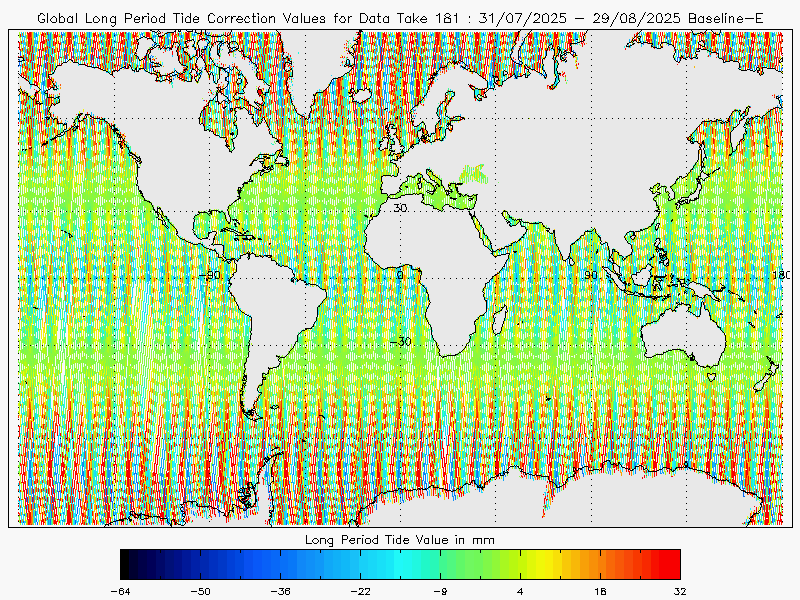The width and height of the screenshot is (800, 600).
Task: Click the 32 color bar label
Action: (679, 591)
